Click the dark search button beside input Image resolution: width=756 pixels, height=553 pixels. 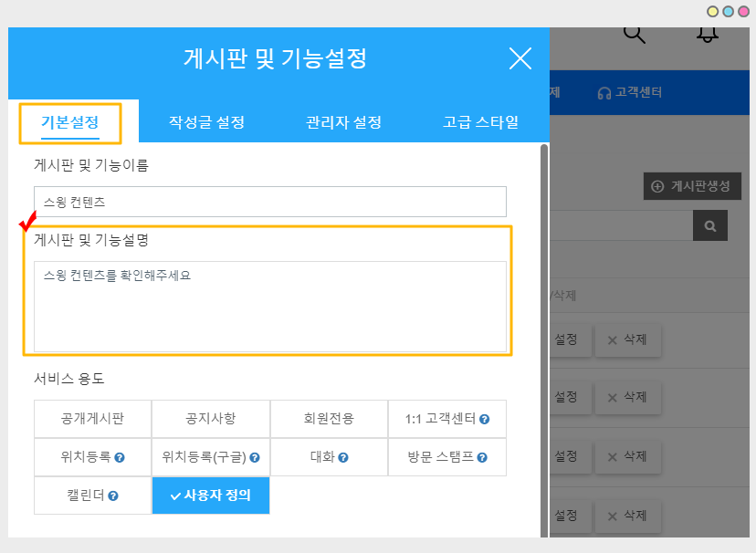pos(709,225)
